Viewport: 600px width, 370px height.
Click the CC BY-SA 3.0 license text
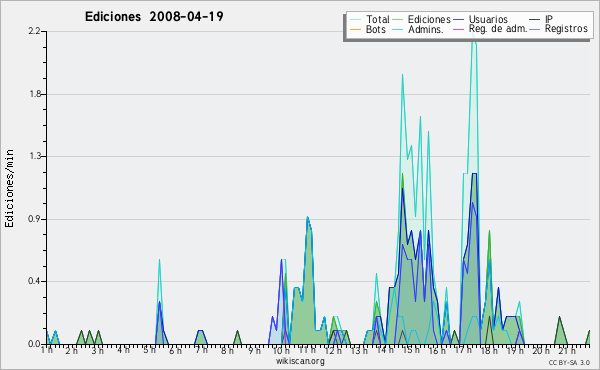pyautogui.click(x=569, y=363)
